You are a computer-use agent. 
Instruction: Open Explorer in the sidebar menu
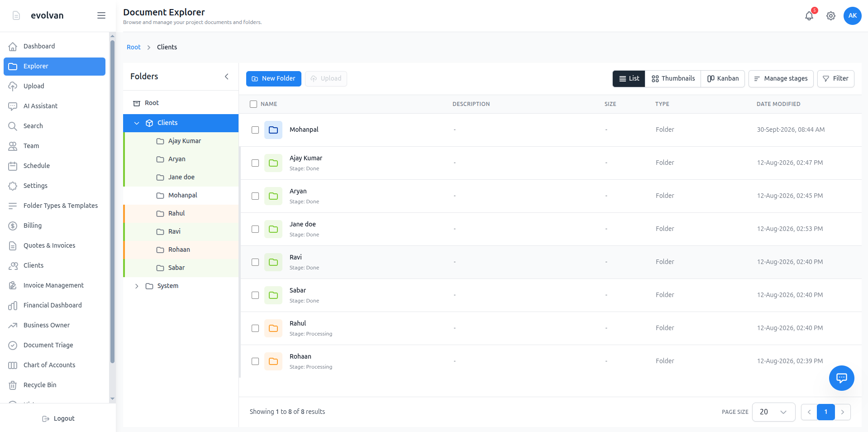coord(54,67)
